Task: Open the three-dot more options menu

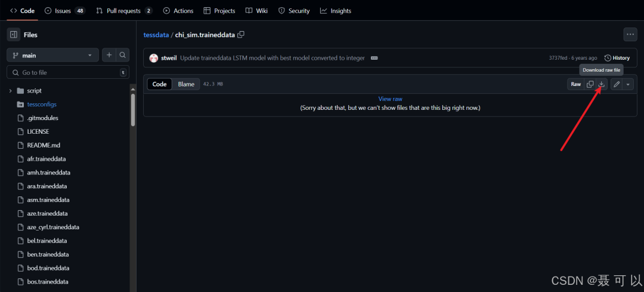Action: (630, 35)
